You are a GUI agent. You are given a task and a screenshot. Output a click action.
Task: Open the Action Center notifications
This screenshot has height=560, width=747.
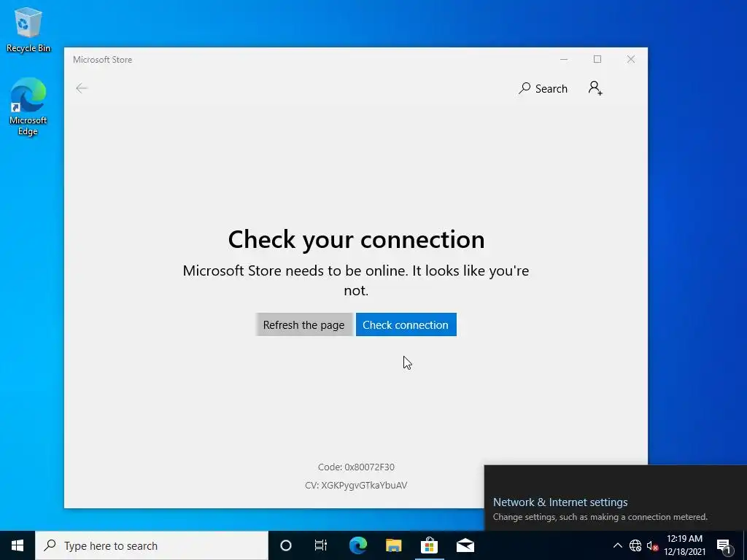724,545
